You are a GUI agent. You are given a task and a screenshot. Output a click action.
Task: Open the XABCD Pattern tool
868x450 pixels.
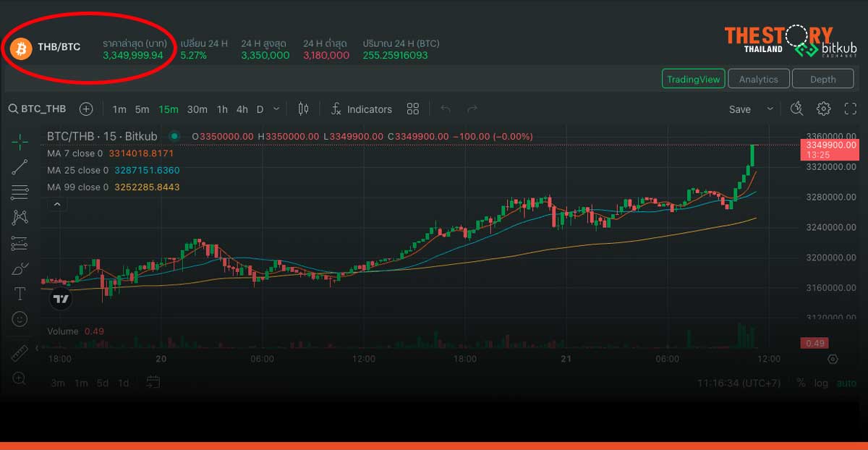(x=20, y=217)
